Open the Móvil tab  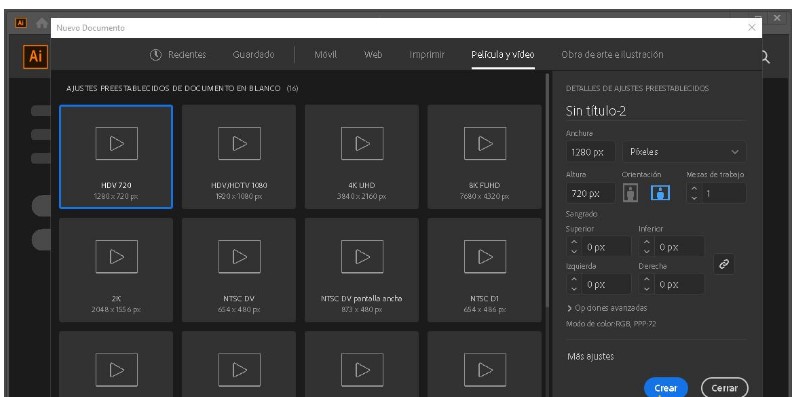tap(325, 55)
